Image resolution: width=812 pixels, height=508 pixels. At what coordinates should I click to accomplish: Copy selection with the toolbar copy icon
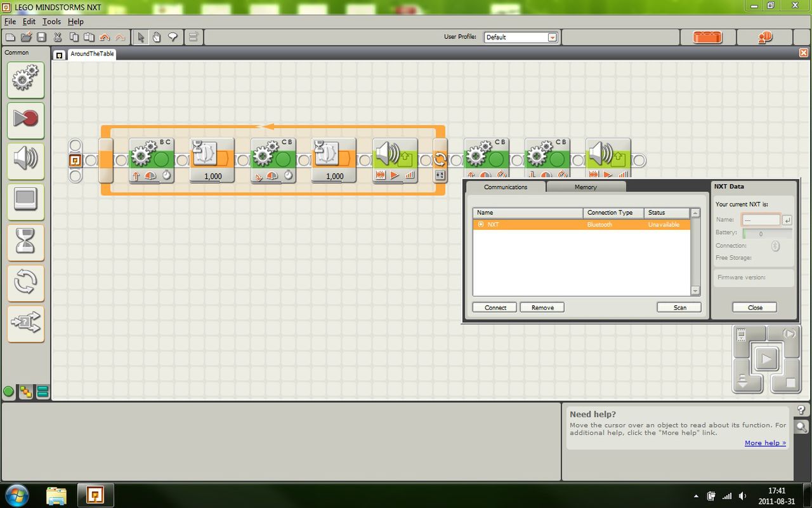(x=74, y=37)
